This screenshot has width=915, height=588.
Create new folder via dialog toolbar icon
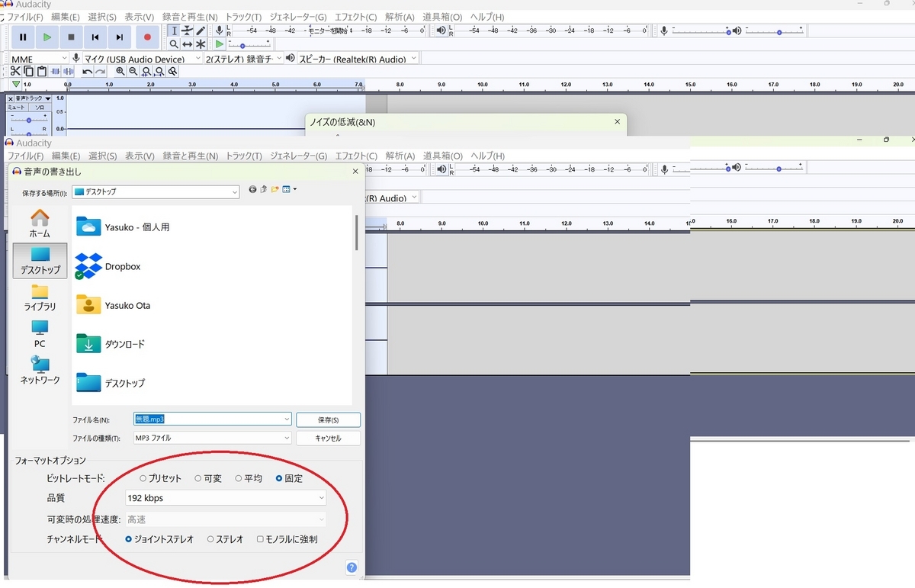(x=275, y=189)
